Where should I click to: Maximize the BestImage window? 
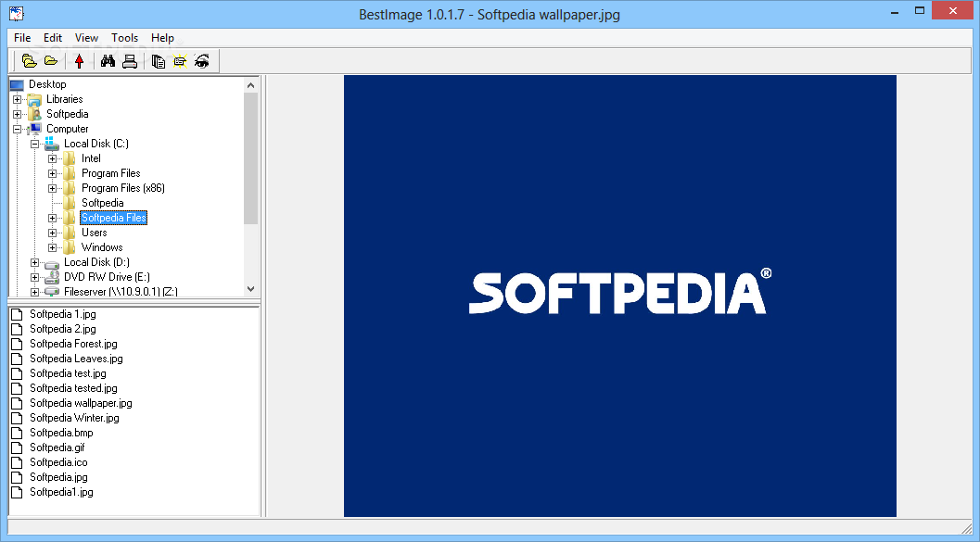(920, 10)
